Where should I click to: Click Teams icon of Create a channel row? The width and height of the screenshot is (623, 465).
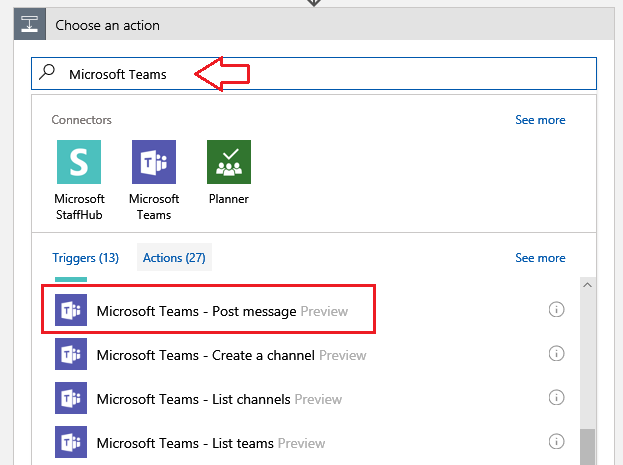[x=71, y=354]
